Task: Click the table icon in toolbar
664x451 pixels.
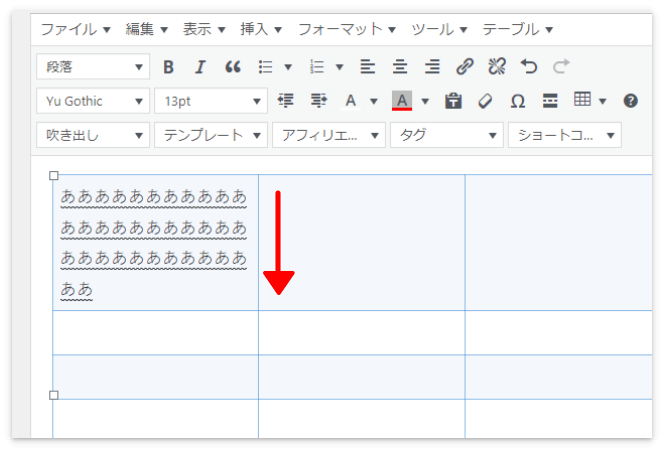Action: pyautogui.click(x=582, y=100)
